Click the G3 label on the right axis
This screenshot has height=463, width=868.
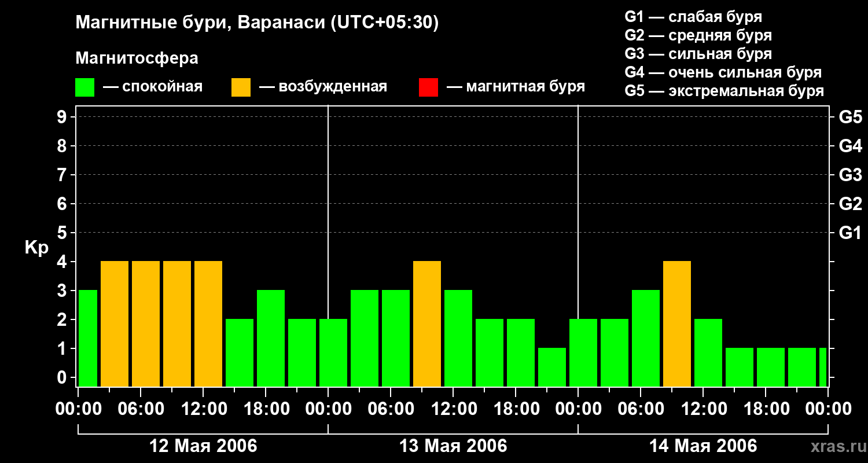850,175
